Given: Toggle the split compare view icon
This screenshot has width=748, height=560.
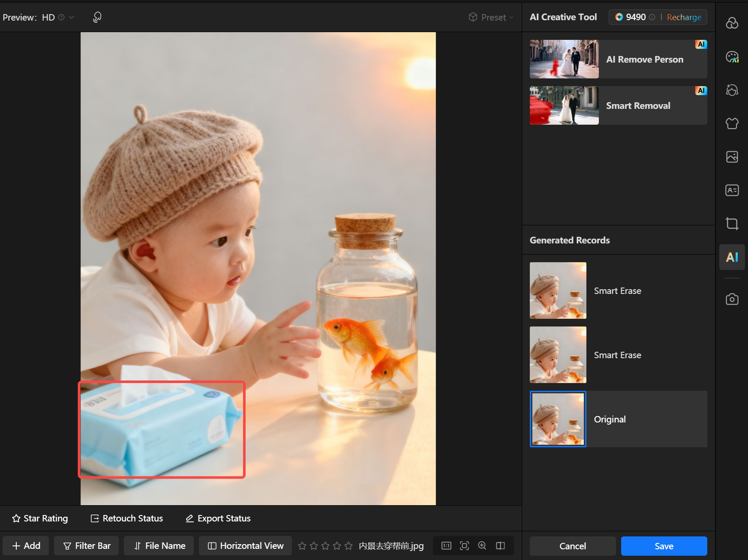Looking at the screenshot, I should (500, 545).
